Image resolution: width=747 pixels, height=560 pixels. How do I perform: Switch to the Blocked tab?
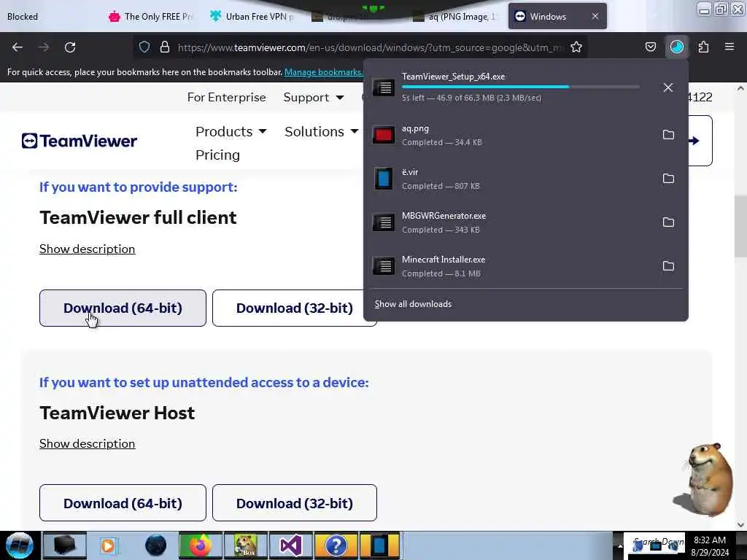pyautogui.click(x=23, y=17)
